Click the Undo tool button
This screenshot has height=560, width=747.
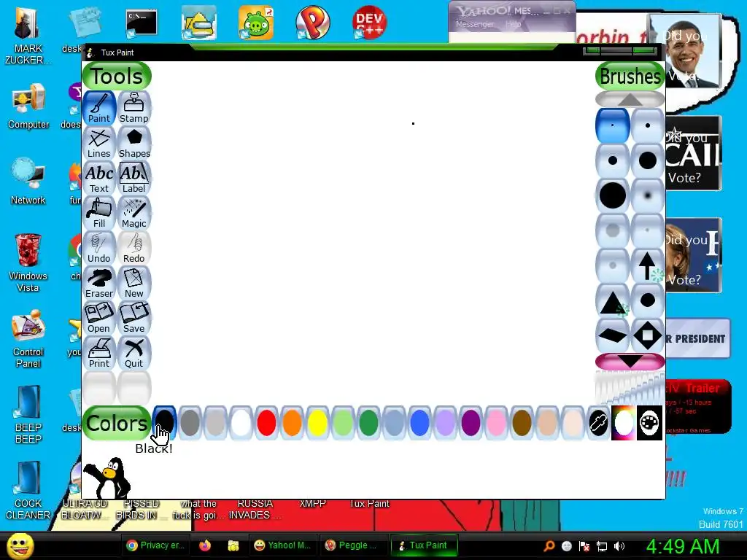point(99,248)
